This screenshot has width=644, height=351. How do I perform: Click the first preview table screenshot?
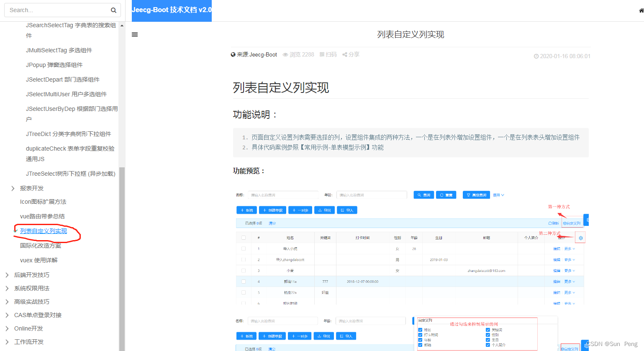[x=411, y=246]
